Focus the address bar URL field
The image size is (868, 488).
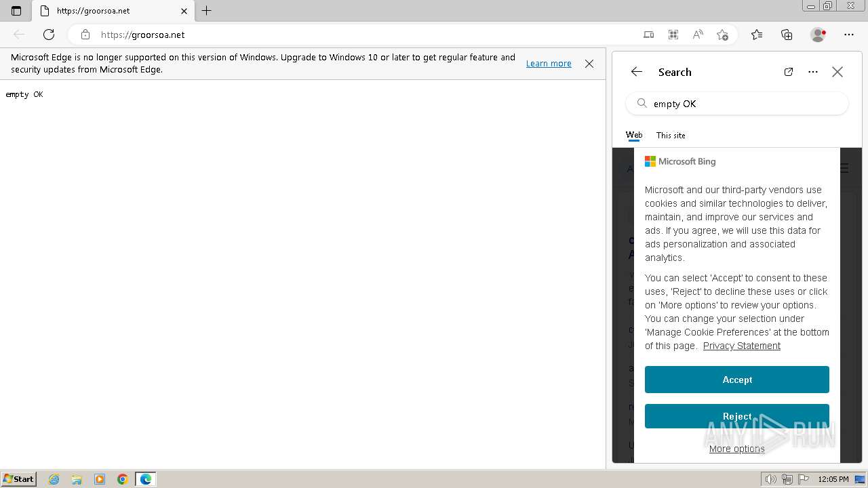tap(366, 35)
